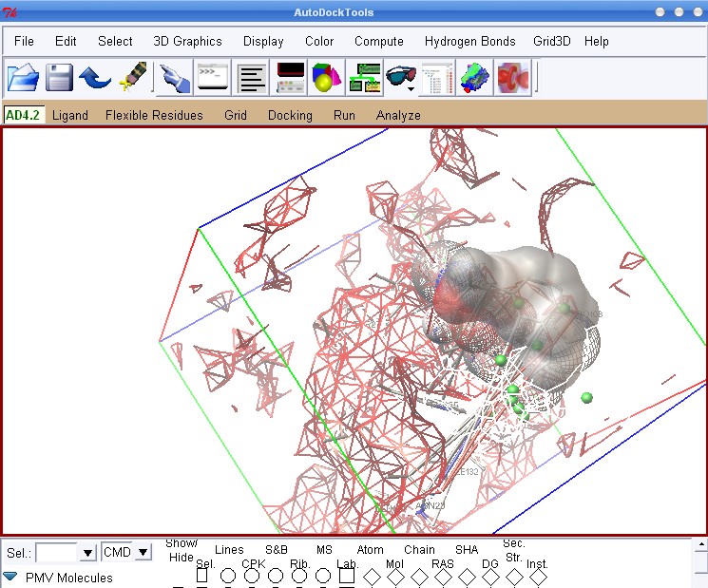Click the text lines message box icon
Viewport: 708px width, 588px height.
pos(251,78)
